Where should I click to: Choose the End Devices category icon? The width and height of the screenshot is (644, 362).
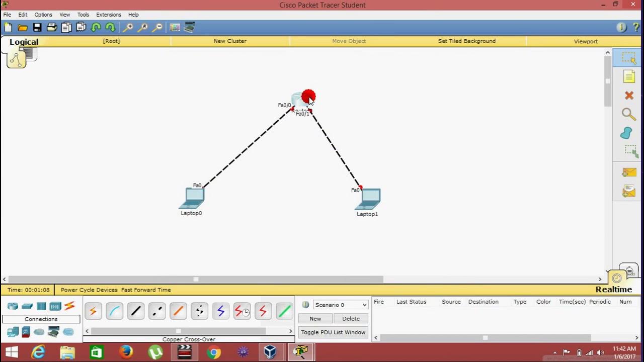[x=13, y=332]
